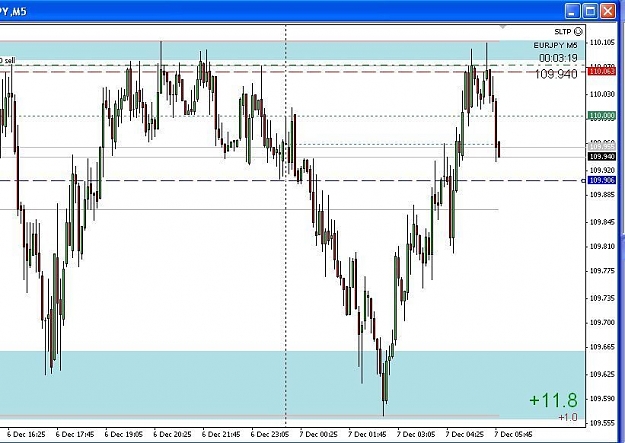
Task: Click the 109.920 price axis label
Action: [602, 170]
